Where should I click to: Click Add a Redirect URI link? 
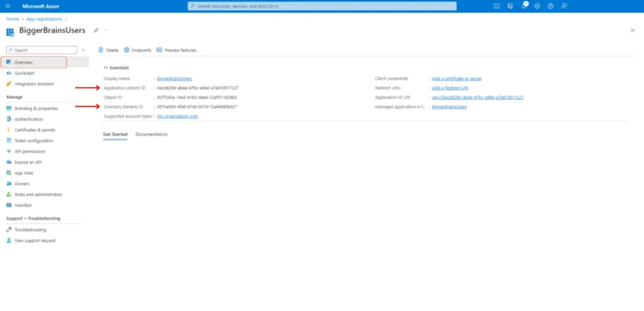[450, 88]
